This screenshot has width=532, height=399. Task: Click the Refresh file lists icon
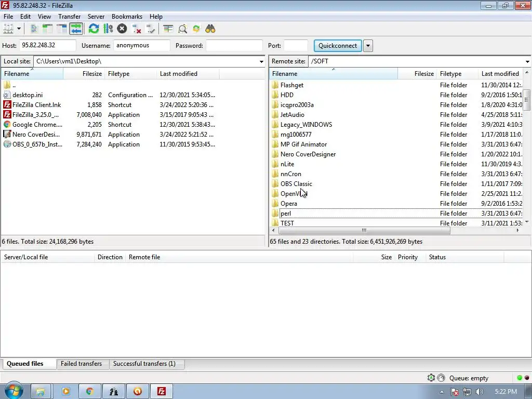94,29
